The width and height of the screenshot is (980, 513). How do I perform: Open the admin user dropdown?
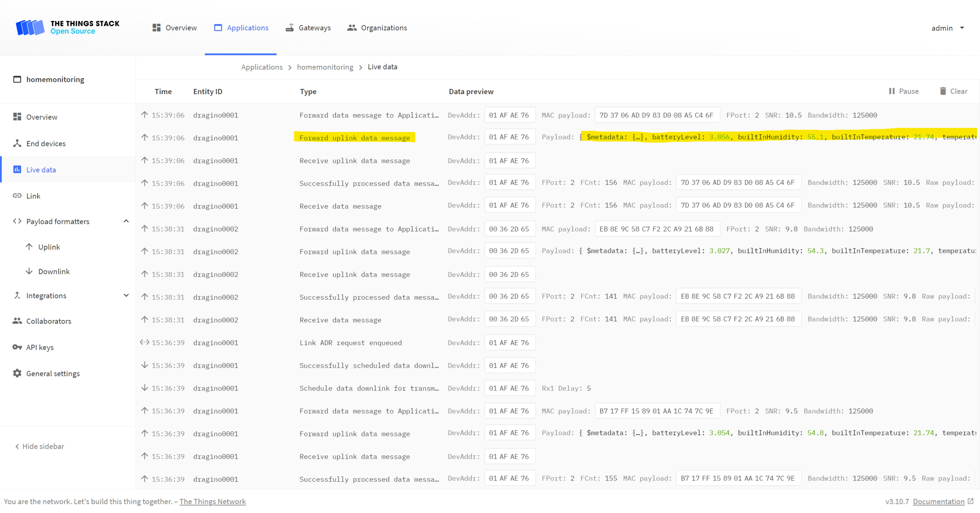point(947,28)
